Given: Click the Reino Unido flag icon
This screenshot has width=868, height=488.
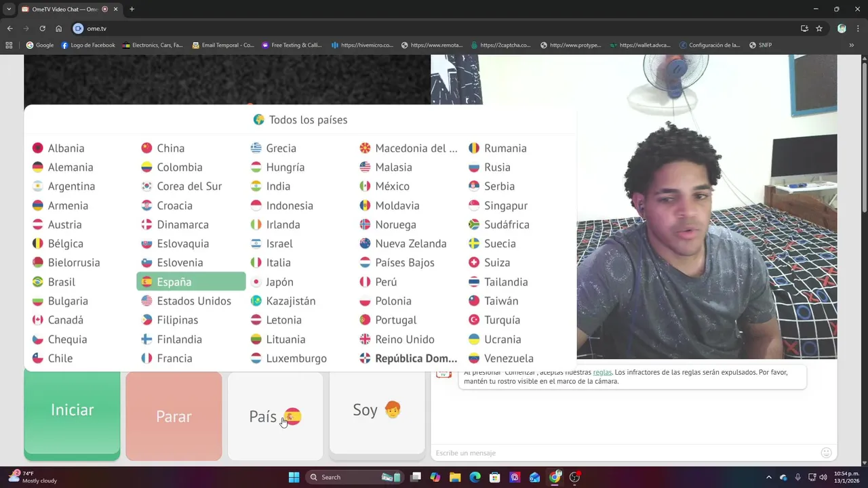Looking at the screenshot, I should [365, 339].
